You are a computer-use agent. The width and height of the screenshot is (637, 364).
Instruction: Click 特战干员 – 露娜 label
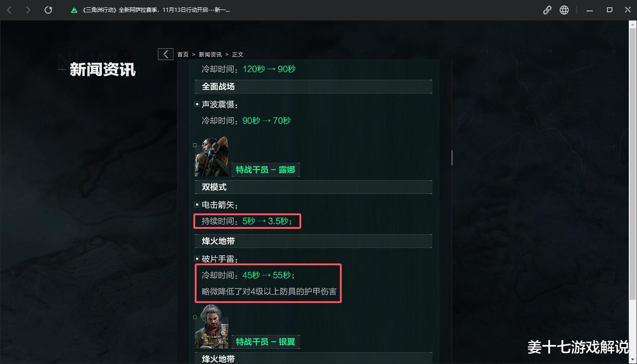(266, 170)
